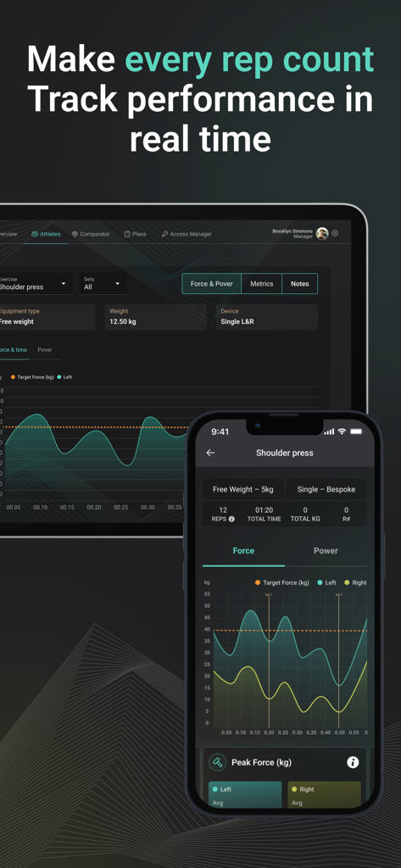Click the Peak Force (kg) heading
This screenshot has width=401, height=868.
(261, 762)
